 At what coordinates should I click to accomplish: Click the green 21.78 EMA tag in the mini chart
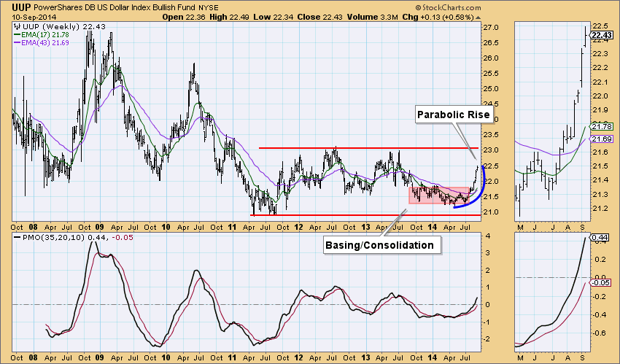click(x=602, y=126)
